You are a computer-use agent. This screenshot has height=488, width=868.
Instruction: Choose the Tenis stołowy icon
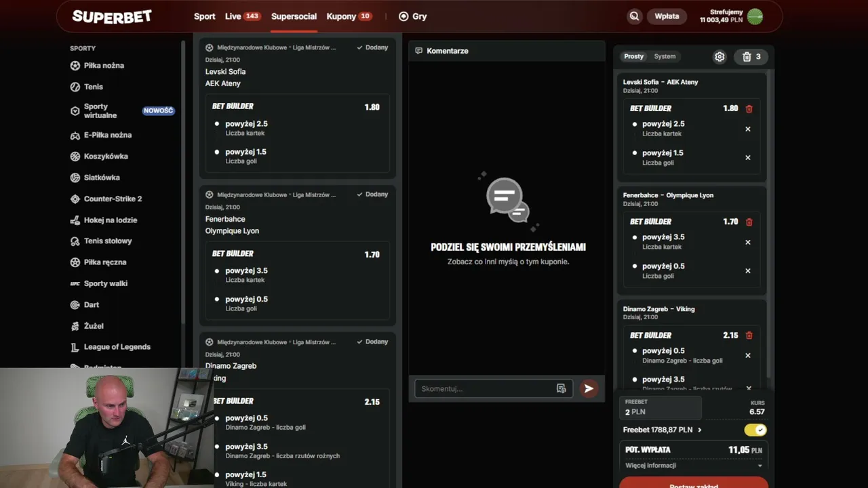pos(75,241)
